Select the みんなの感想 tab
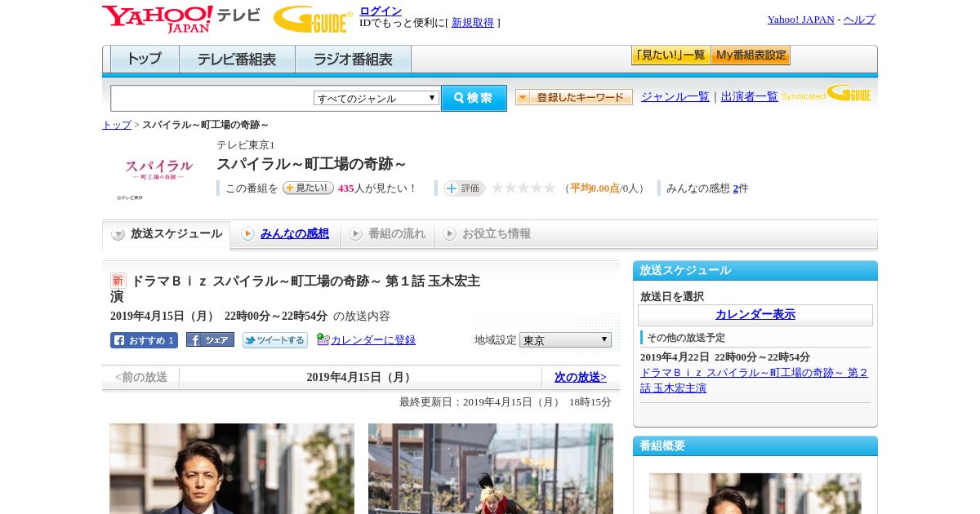The height and width of the screenshot is (514, 980). [x=285, y=234]
